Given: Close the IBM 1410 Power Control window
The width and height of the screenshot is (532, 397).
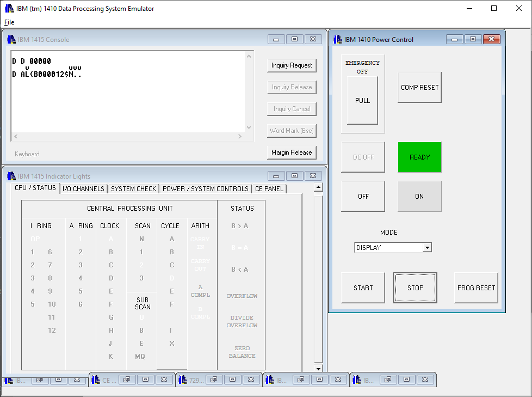Looking at the screenshot, I should (x=492, y=39).
